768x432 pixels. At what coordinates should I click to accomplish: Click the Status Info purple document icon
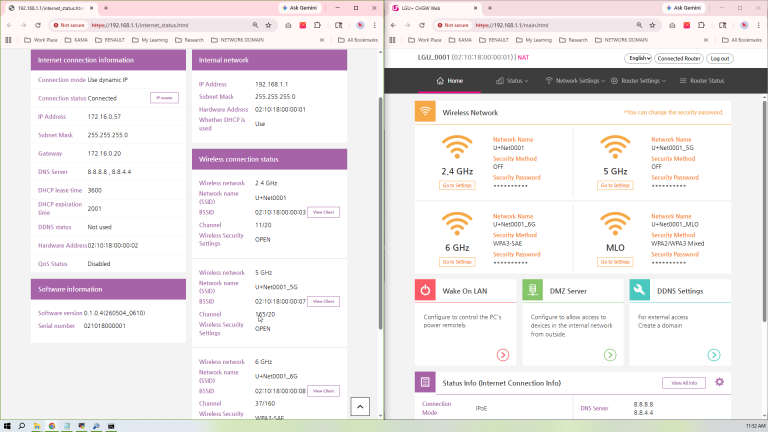[x=425, y=383]
